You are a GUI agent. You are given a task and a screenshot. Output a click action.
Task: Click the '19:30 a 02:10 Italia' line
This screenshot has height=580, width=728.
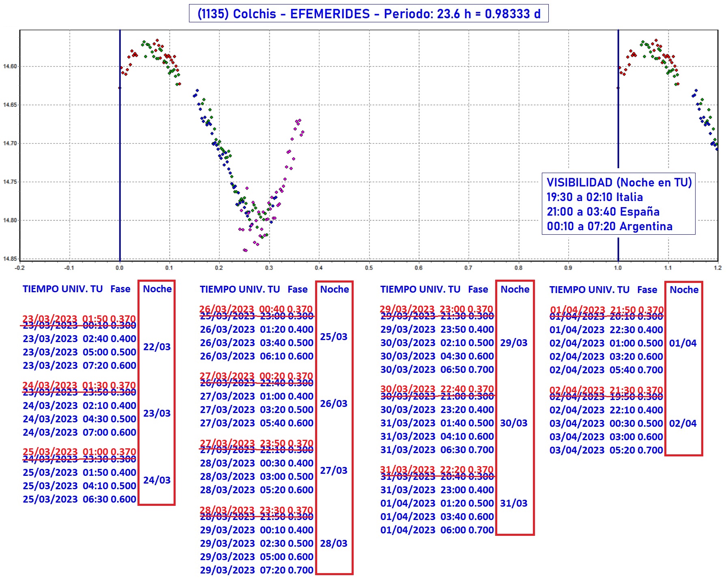(x=595, y=197)
